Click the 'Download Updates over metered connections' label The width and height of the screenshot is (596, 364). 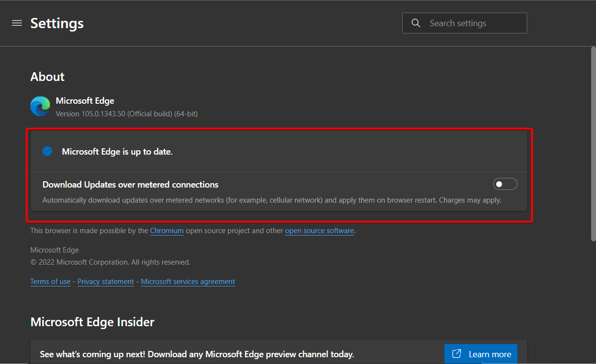tap(130, 185)
